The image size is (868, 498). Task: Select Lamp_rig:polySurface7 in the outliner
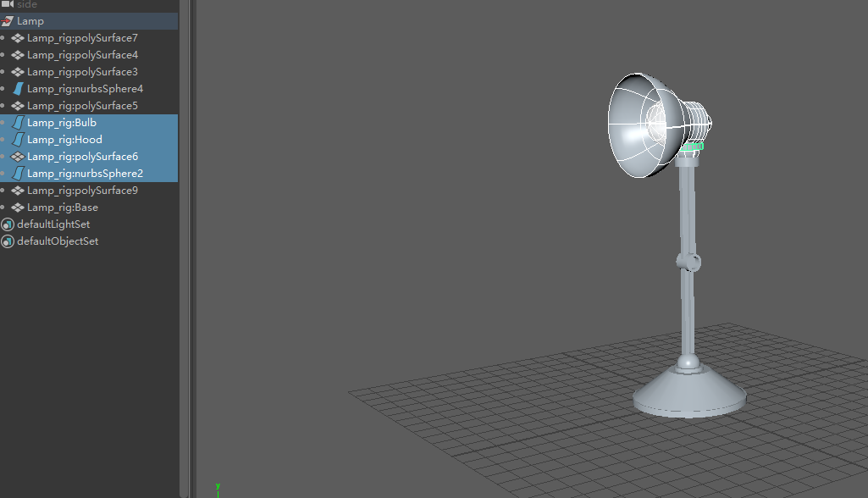(82, 38)
